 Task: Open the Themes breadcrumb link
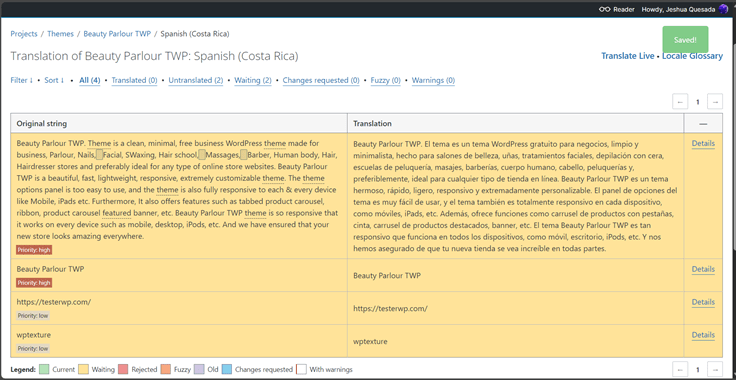click(61, 34)
